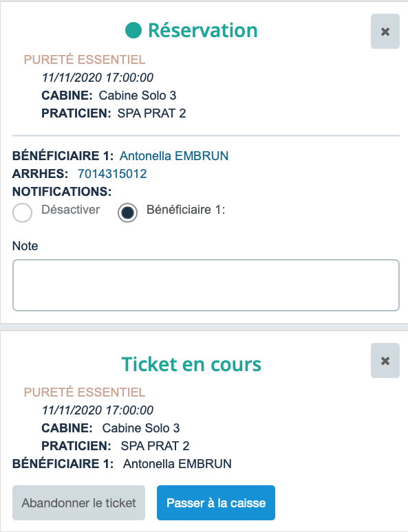
Task: Select the Bénéficiaire 1 notification radio button
Action: coord(127,213)
